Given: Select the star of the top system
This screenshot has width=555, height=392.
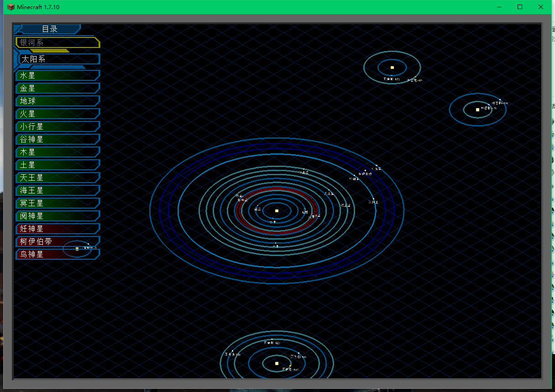Looking at the screenshot, I should coord(392,68).
